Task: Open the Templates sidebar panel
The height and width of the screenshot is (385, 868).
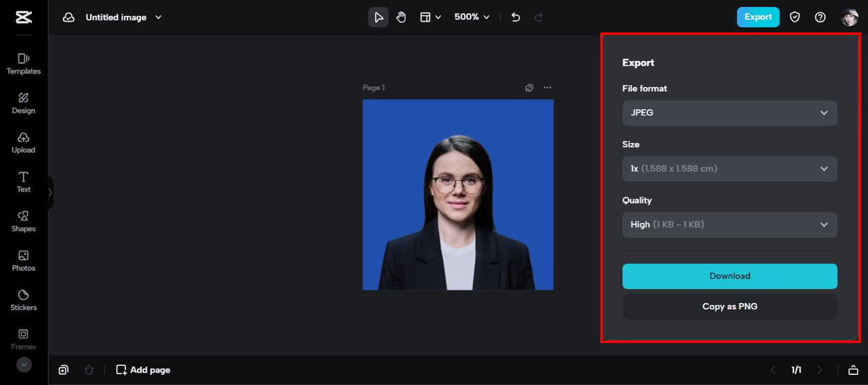Action: [x=24, y=64]
